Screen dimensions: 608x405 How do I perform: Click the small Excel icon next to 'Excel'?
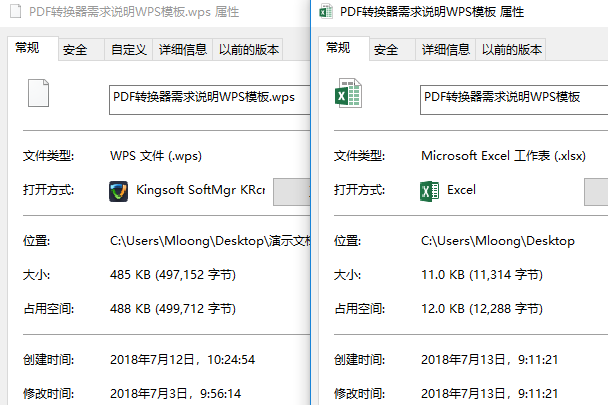pos(430,191)
